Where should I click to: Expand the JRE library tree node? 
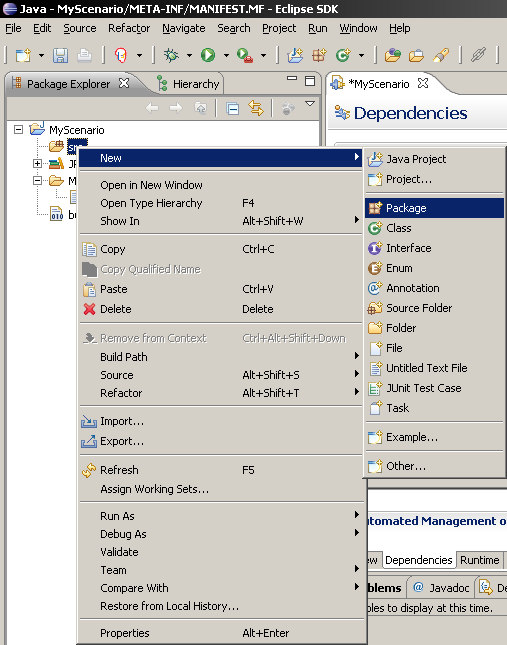[x=37, y=163]
